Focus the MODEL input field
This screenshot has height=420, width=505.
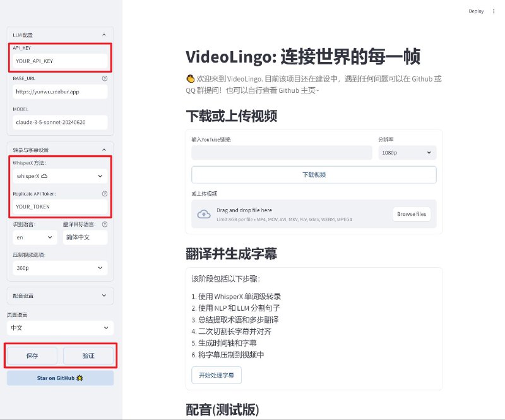coord(60,122)
